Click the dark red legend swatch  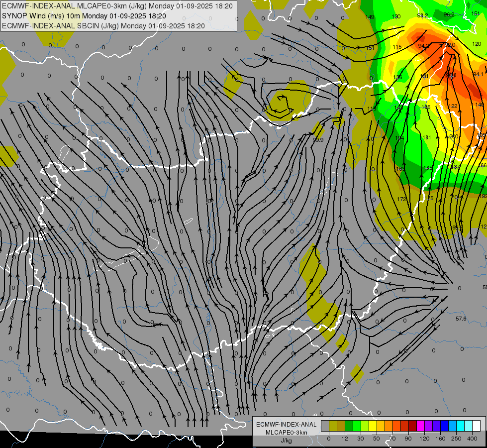(x=413, y=426)
